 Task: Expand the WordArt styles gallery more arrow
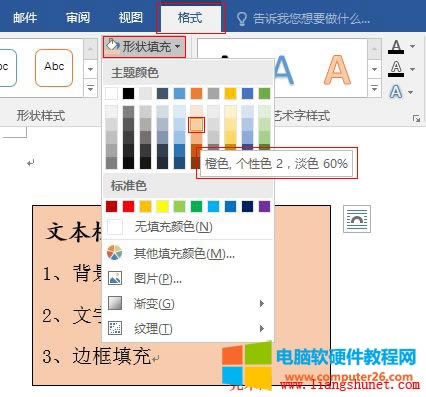375,89
